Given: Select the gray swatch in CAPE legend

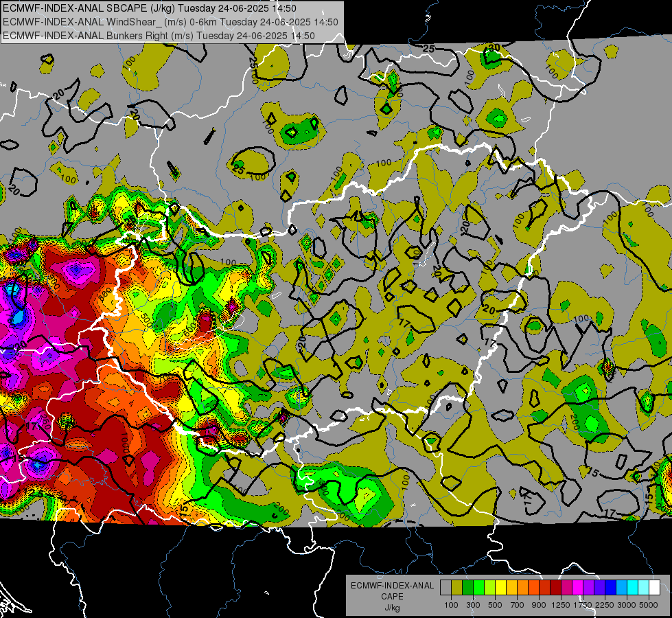Looking at the screenshot, I should coord(445,588).
